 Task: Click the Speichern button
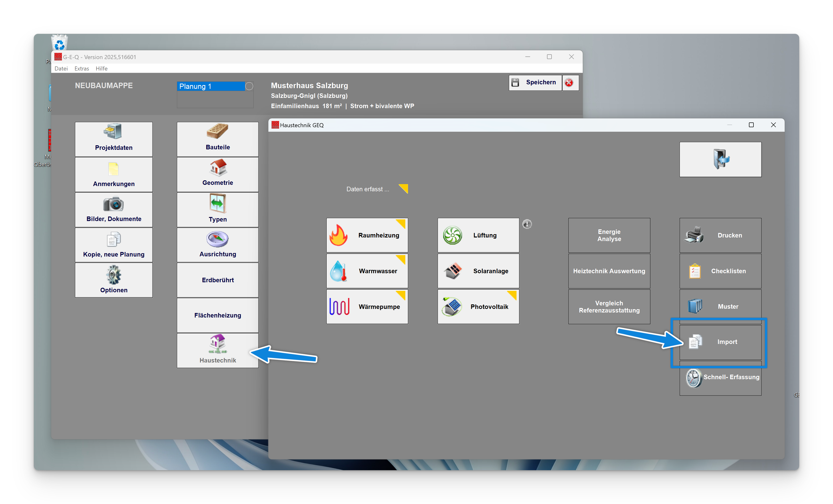535,82
